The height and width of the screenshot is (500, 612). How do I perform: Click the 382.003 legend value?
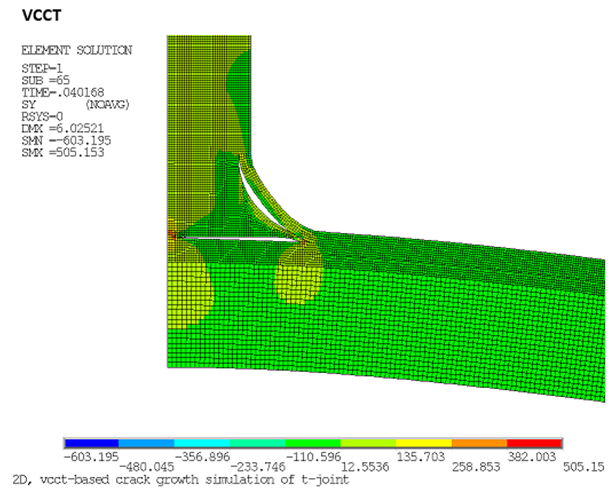tap(532, 457)
